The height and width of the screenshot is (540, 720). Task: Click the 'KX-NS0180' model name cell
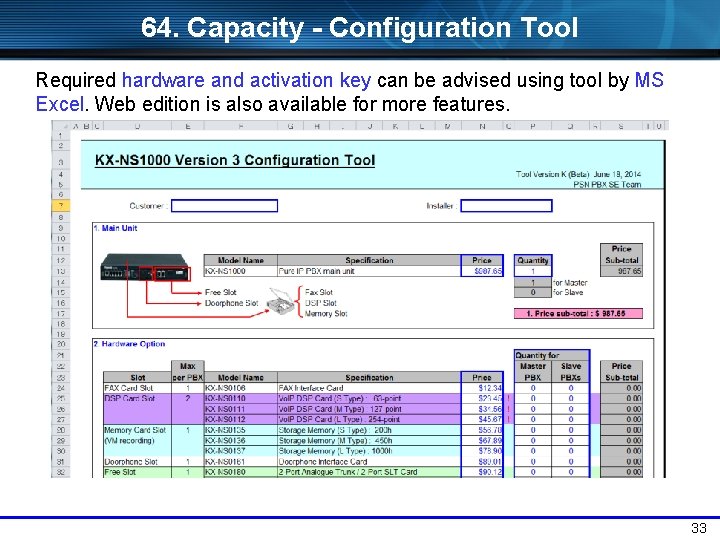pos(241,472)
